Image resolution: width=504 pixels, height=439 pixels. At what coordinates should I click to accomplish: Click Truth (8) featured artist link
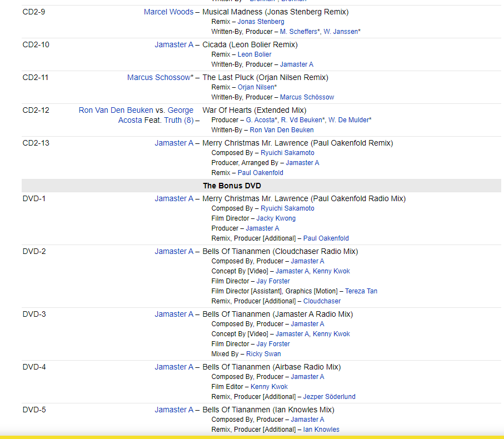(179, 120)
